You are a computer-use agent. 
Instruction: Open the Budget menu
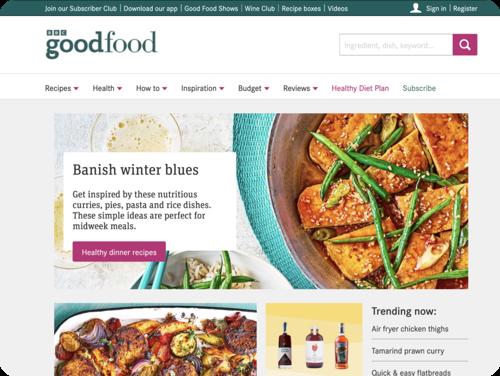pos(253,88)
